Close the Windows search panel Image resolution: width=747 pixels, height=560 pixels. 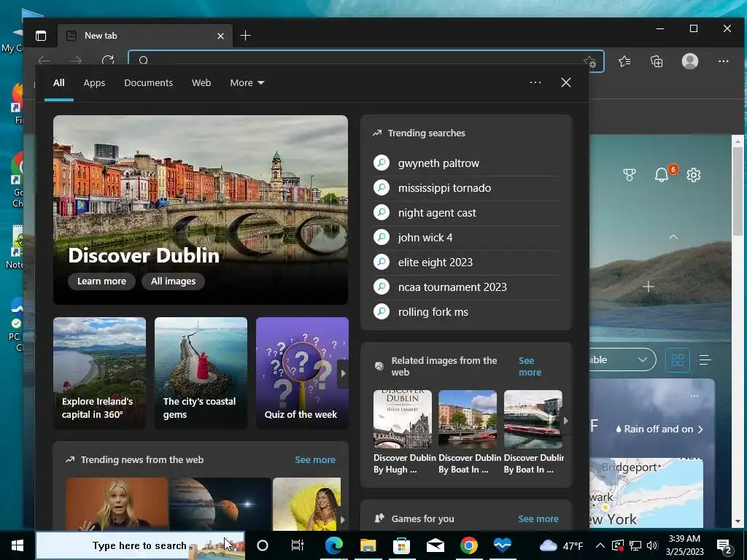tap(566, 82)
